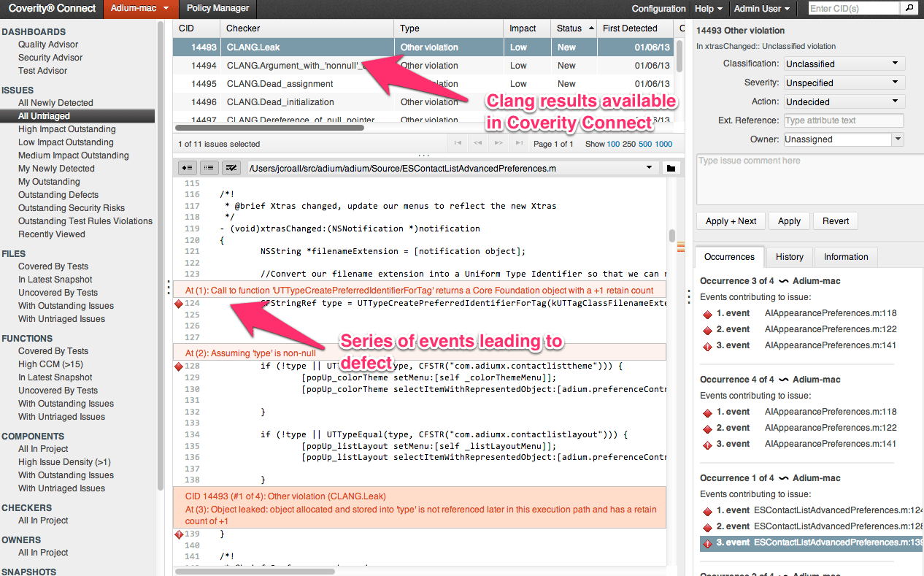Viewport: 924px width, 576px height.
Task: Open the Configuration menu
Action: point(658,9)
